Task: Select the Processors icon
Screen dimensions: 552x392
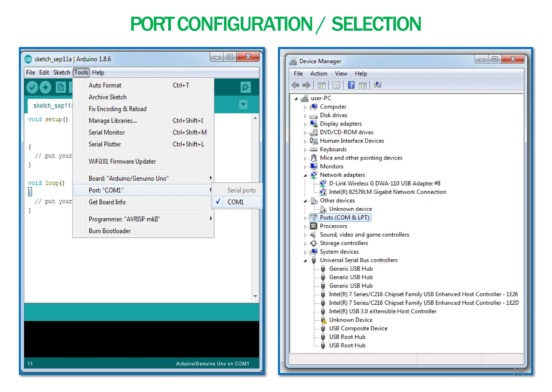Action: [313, 226]
